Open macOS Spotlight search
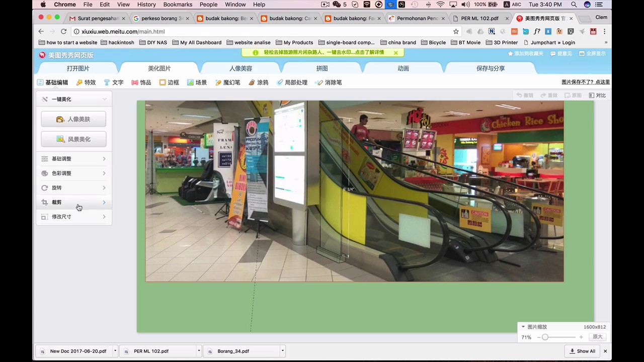Viewport: 644px width, 362px height. click(x=574, y=5)
